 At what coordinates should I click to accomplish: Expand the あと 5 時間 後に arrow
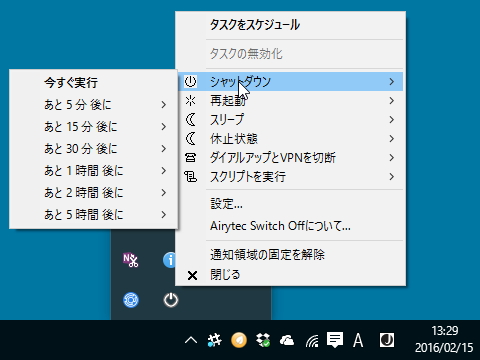(164, 215)
